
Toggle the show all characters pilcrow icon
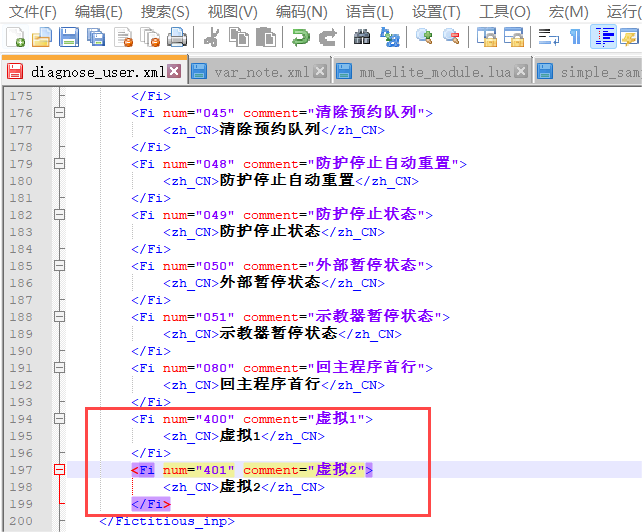tap(575, 38)
